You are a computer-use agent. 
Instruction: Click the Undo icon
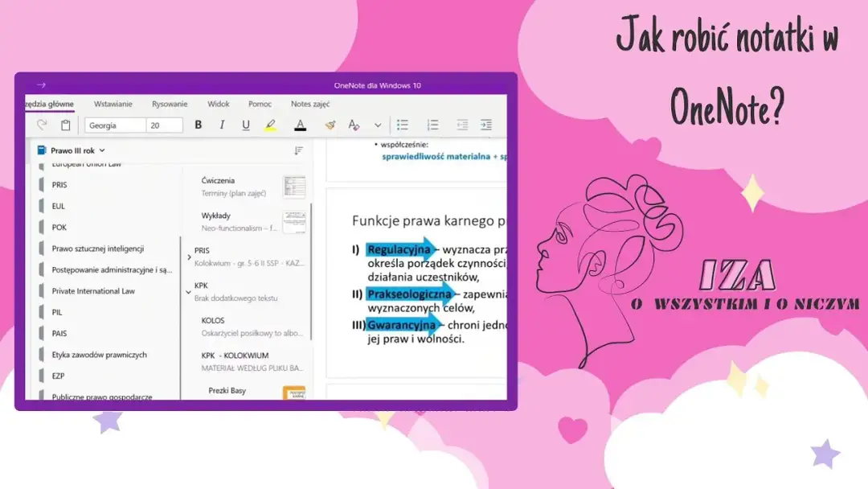pos(40,125)
